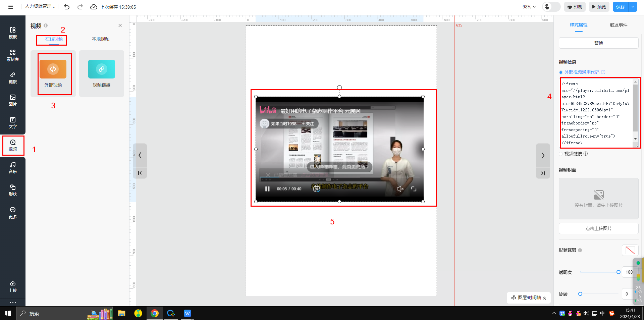644x320 pixels.
Task: Click the 点击上传图片 upload cover button
Action: [598, 228]
